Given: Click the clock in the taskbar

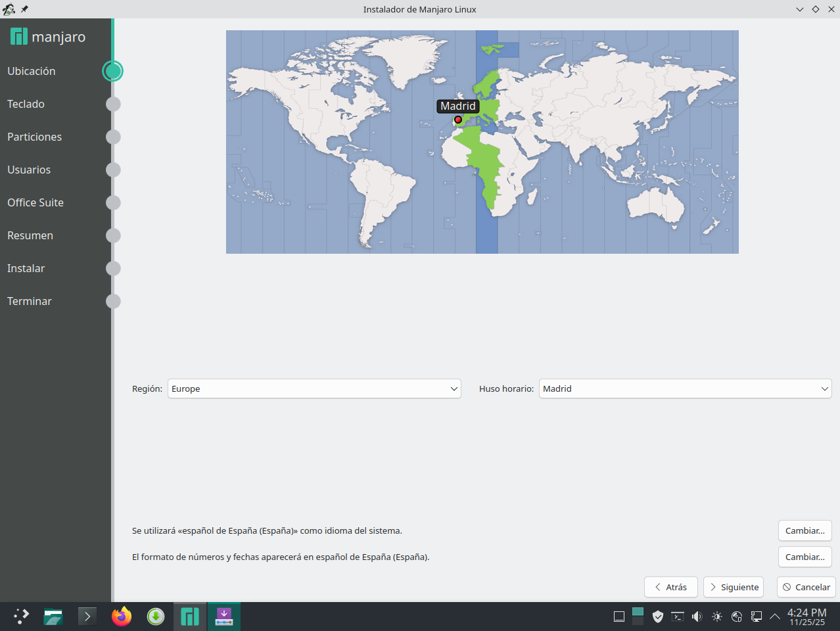Looking at the screenshot, I should point(806,617).
